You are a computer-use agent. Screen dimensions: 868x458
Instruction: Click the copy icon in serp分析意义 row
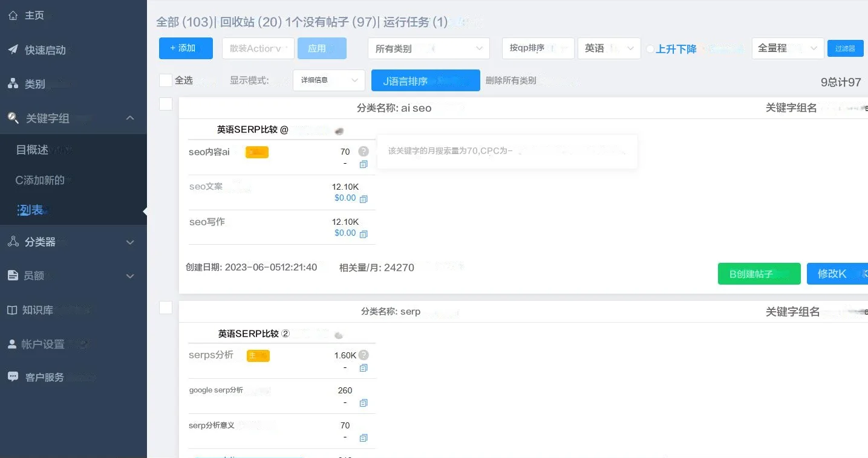coord(364,438)
